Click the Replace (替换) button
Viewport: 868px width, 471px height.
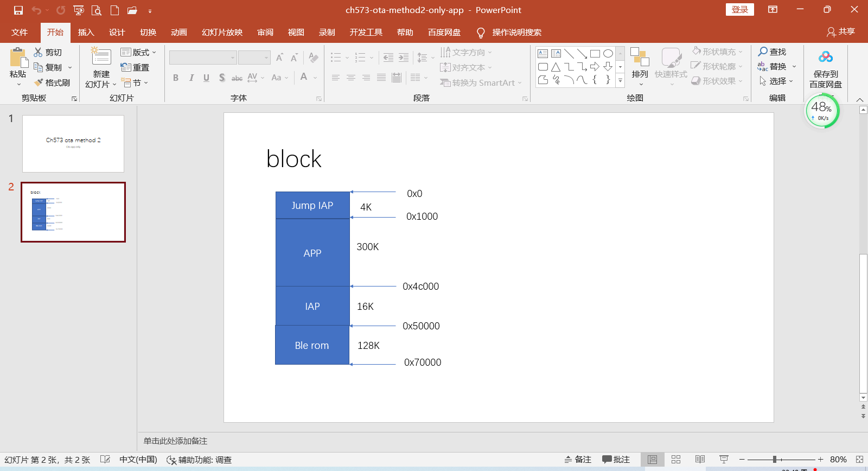pos(776,66)
